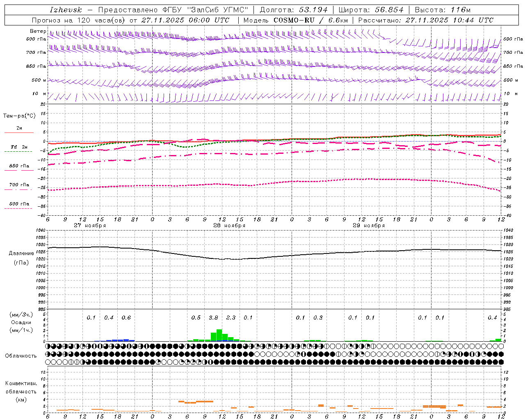Click the tallest green precipitation bar
Screen dimensions: 525x420
[219, 335]
